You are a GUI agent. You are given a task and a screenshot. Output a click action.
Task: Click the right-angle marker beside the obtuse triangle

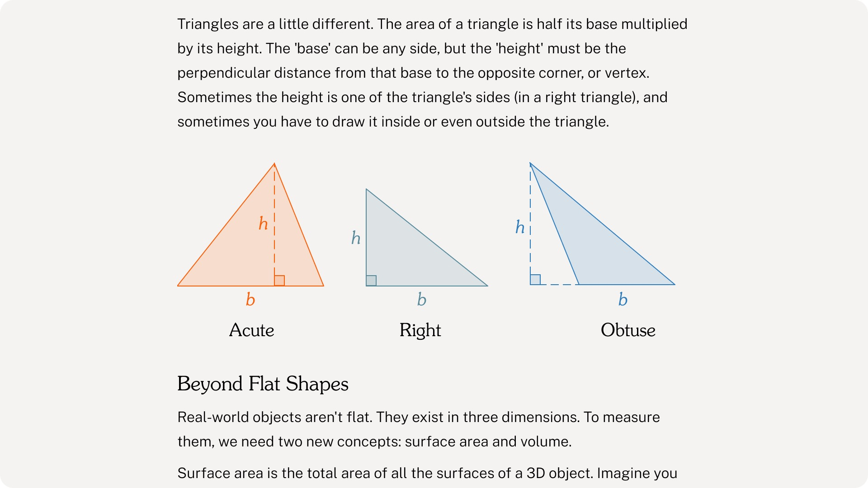pyautogui.click(x=535, y=279)
